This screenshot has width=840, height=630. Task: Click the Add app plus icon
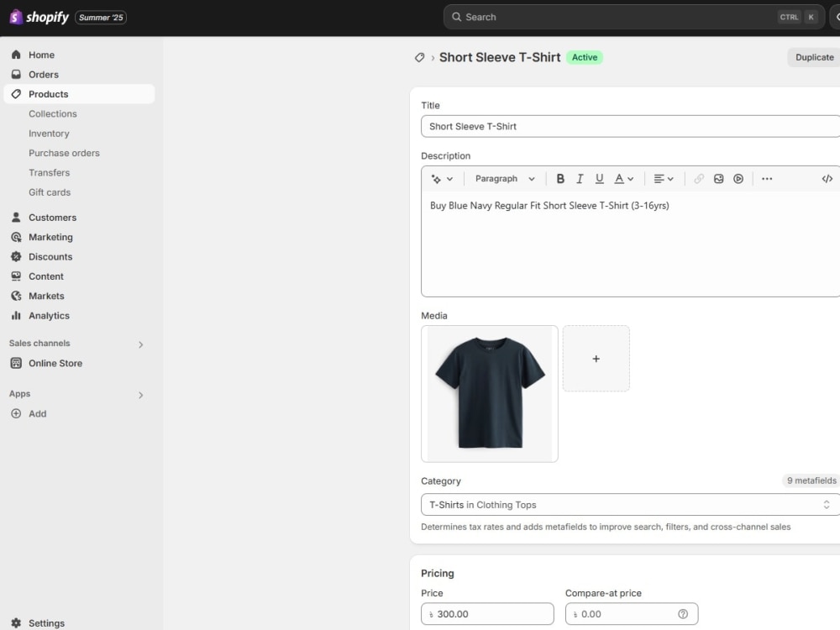[16, 413]
